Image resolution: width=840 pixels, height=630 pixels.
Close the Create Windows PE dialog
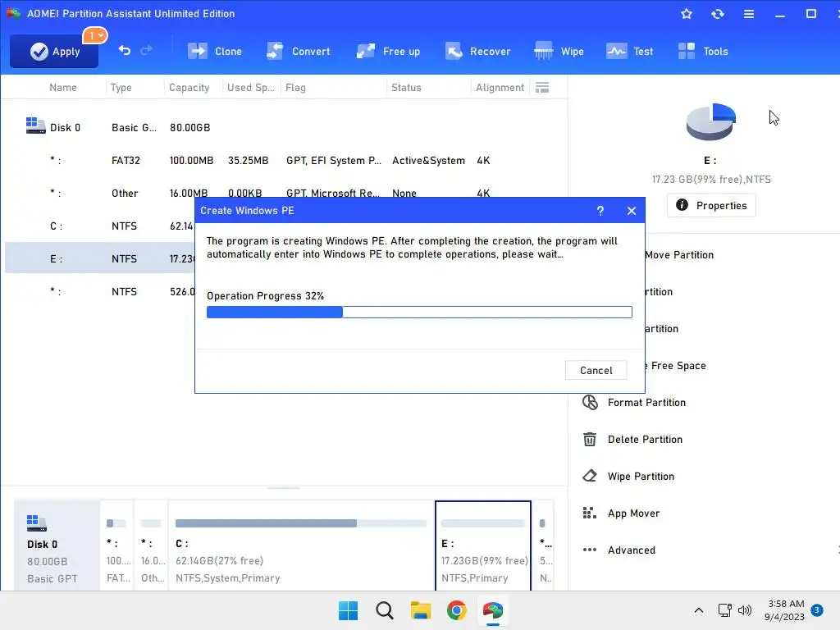[x=632, y=211]
